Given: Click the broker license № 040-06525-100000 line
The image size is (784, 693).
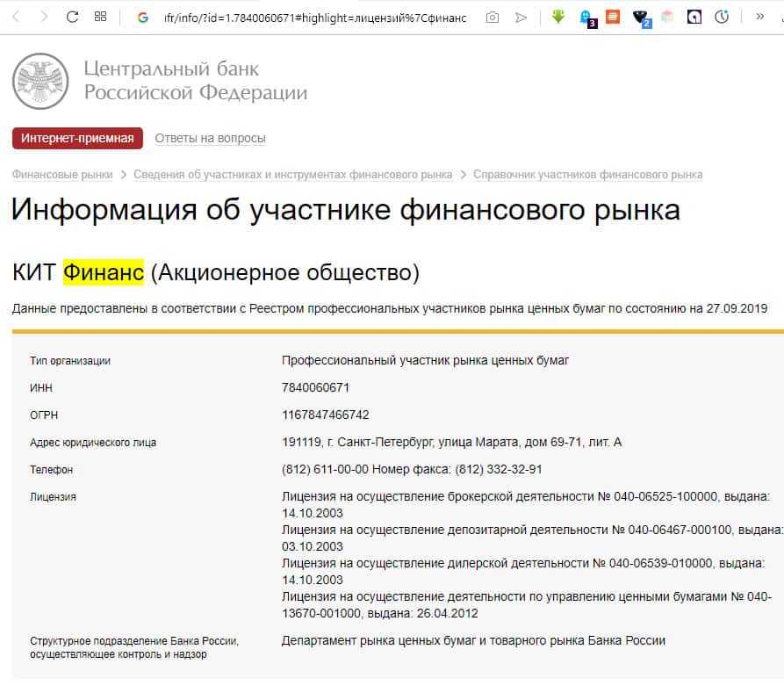Looking at the screenshot, I should point(526,505).
